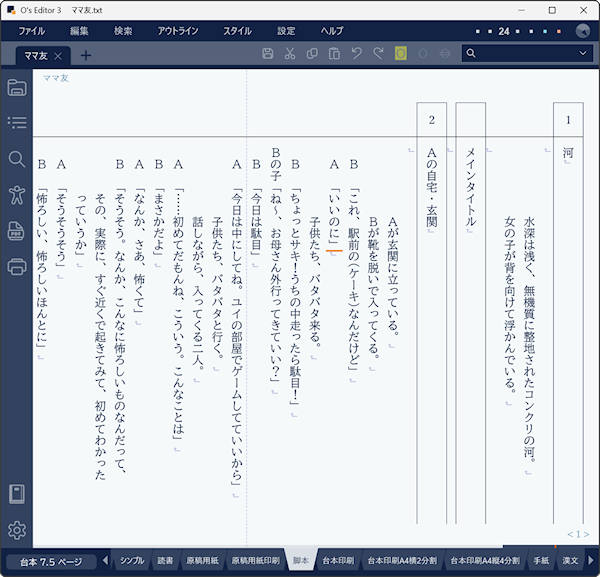Click the printer icon in sidebar
This screenshot has height=577, width=600.
click(x=16, y=266)
